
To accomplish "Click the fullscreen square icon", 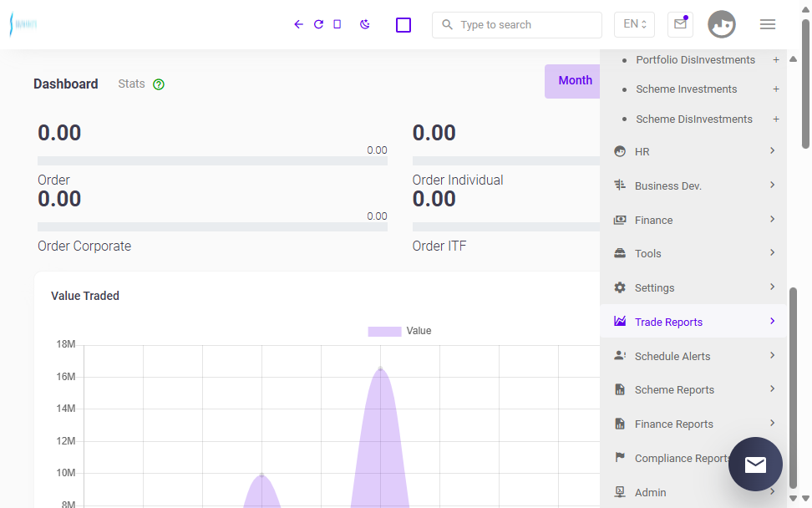I will click(403, 25).
